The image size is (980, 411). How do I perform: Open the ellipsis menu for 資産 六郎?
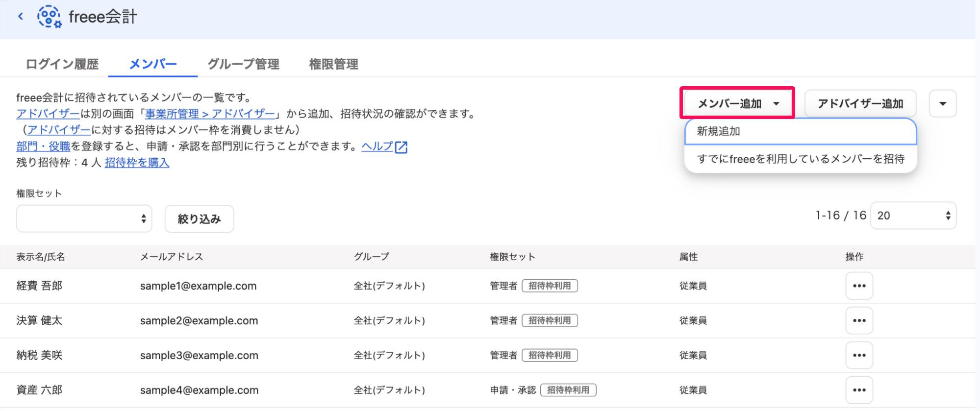[859, 390]
